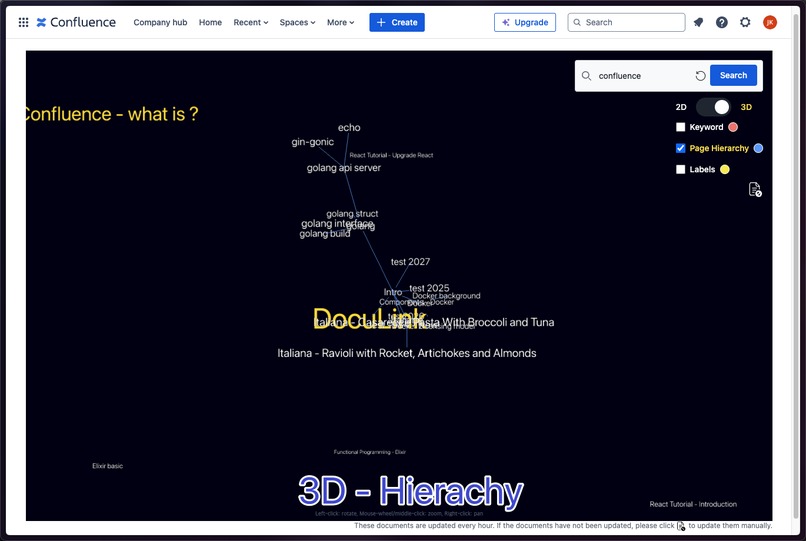806x541 pixels.
Task: Toggle the 2D/3D view switch
Action: coord(713,107)
